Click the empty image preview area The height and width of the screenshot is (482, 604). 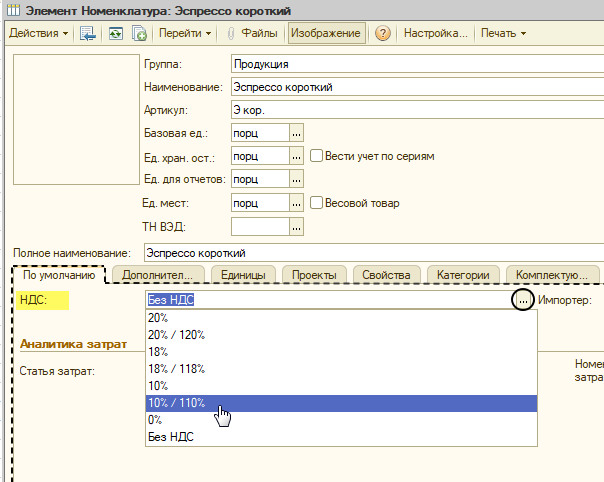pyautogui.click(x=76, y=119)
